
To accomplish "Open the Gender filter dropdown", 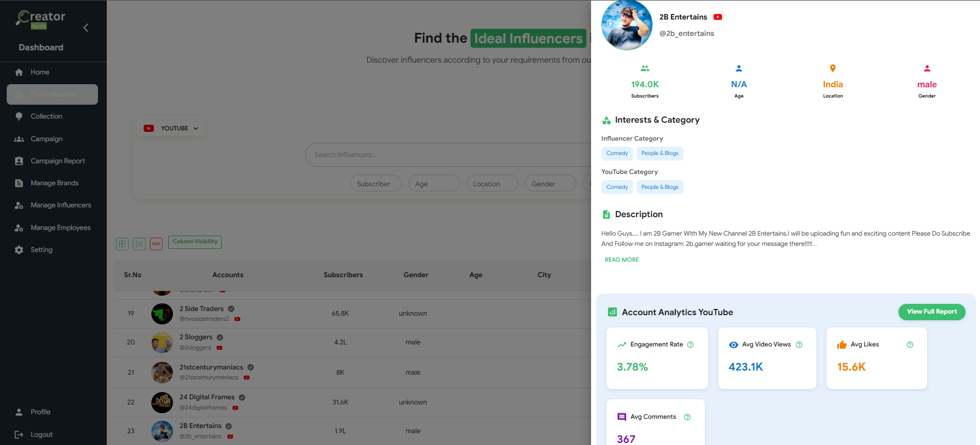I will click(550, 184).
